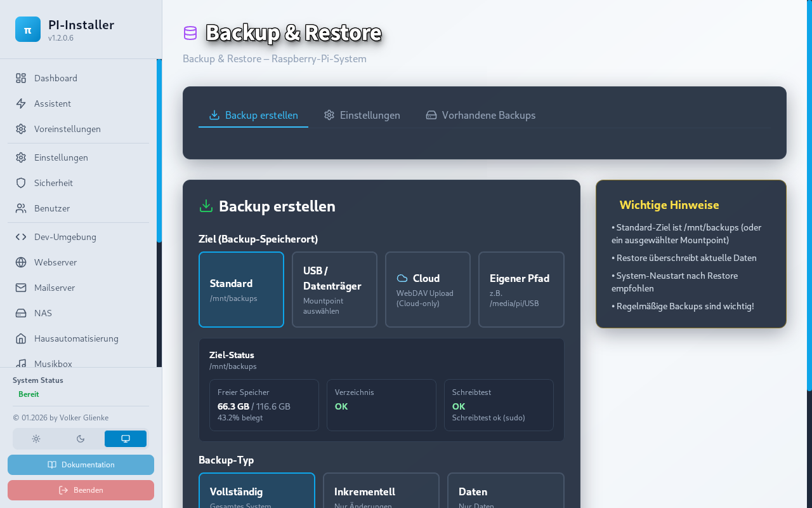The height and width of the screenshot is (508, 812).
Task: Open Webserver page
Action: pyautogui.click(x=78, y=262)
